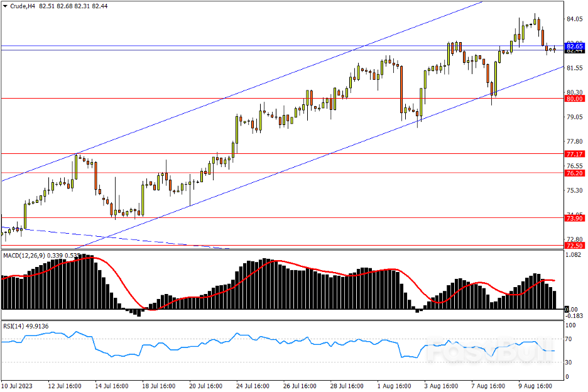Select the 80.00 red price label
This screenshot has width=588, height=392.
coord(574,99)
